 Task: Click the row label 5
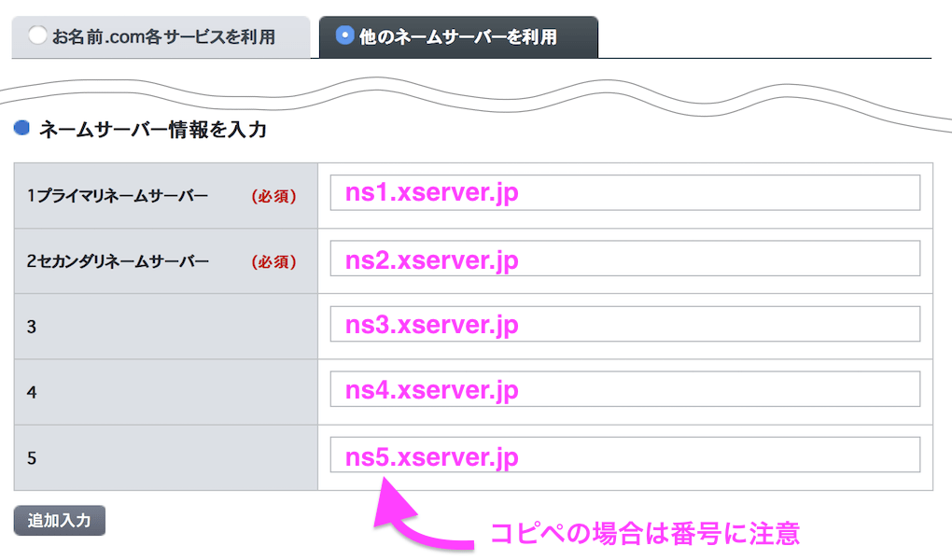(x=32, y=458)
